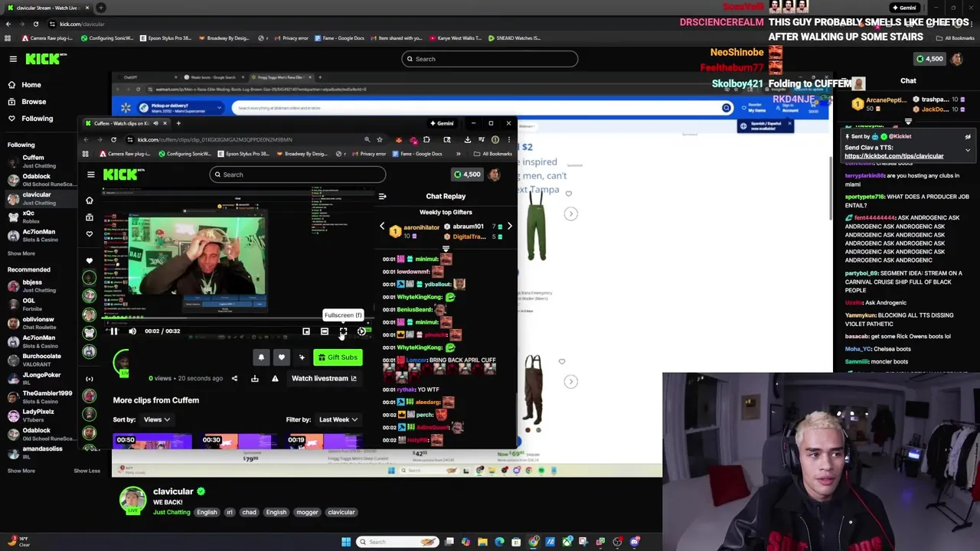Click browse icon in inner Kick sidebar
This screenshot has height=551, width=980.
(x=90, y=217)
